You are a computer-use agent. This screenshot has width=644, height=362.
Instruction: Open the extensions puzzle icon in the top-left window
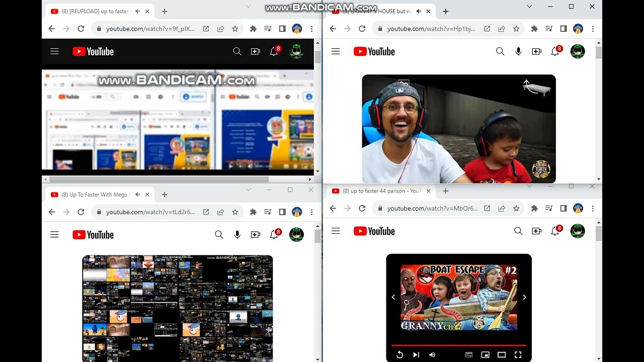click(x=253, y=29)
